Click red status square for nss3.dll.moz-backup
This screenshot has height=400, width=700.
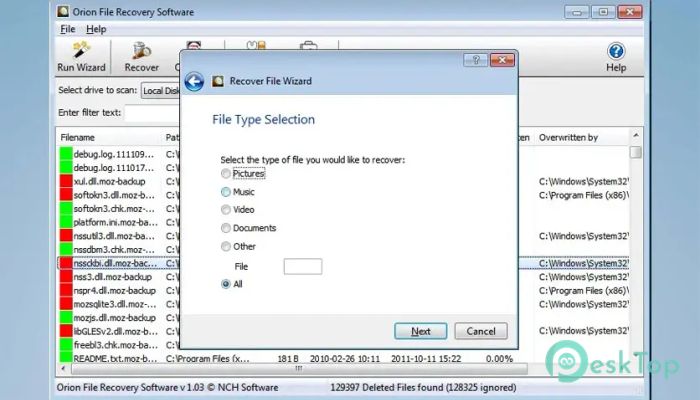coord(66,277)
